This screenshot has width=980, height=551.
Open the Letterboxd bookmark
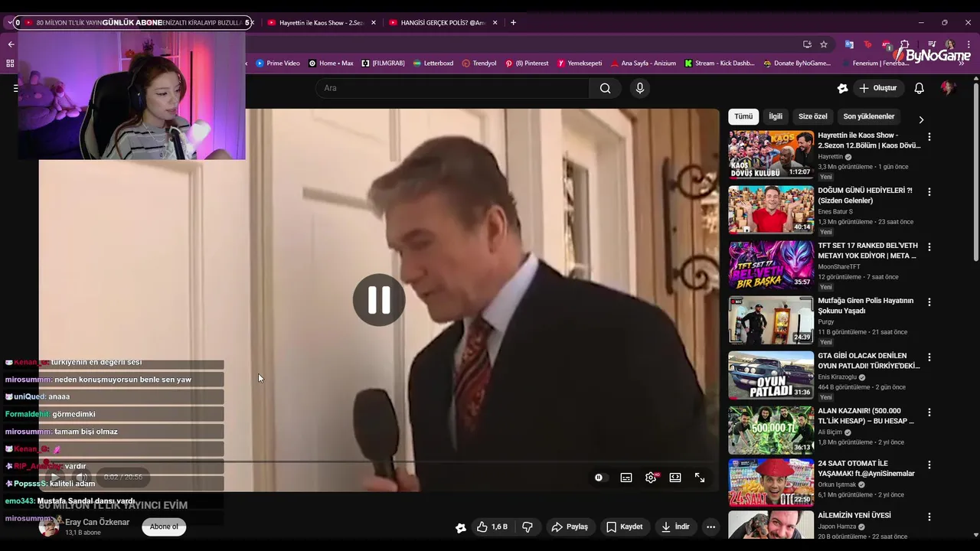(x=433, y=64)
